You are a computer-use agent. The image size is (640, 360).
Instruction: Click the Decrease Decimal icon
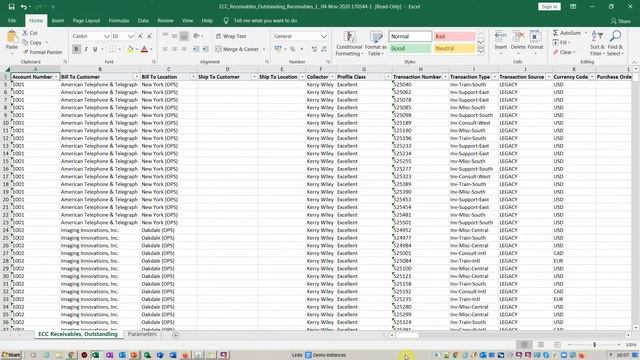pyautogui.click(x=324, y=49)
